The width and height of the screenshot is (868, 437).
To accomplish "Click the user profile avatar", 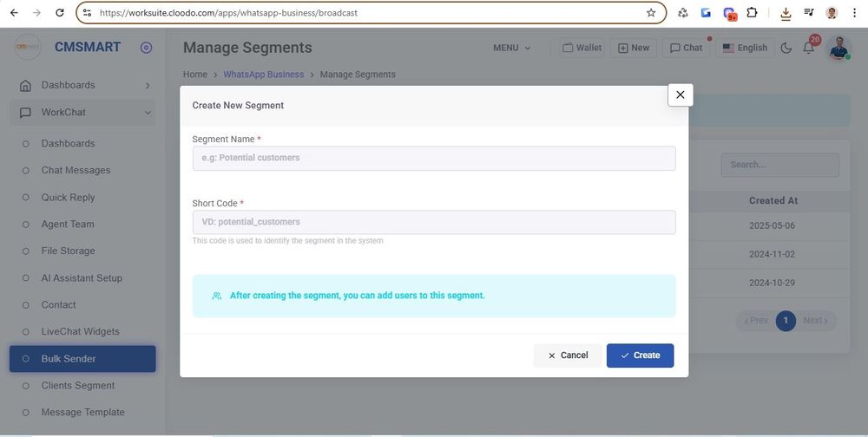I will 838,48.
